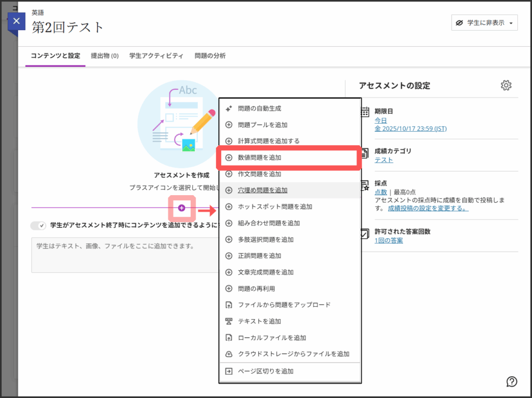Click the upload icon for ファイルから問題をアップロード

coord(228,305)
